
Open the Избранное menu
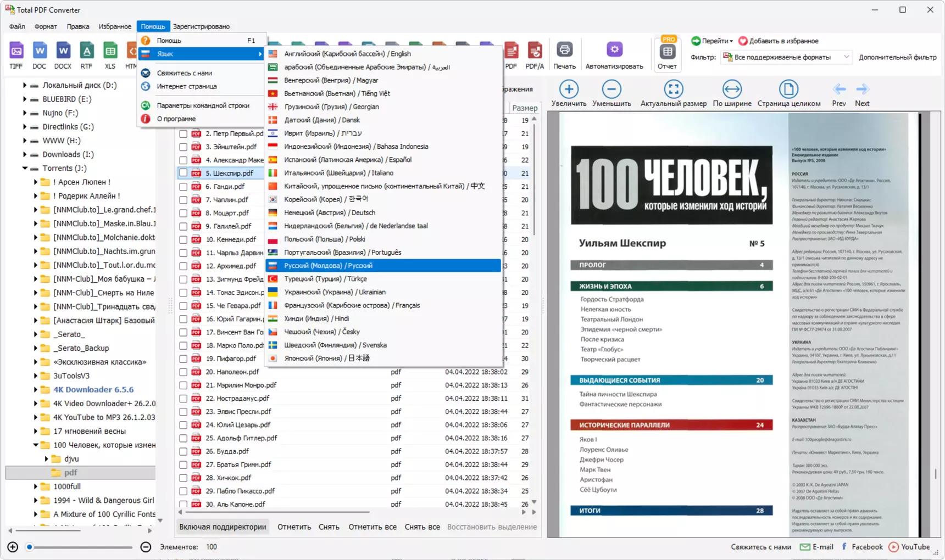tap(115, 26)
